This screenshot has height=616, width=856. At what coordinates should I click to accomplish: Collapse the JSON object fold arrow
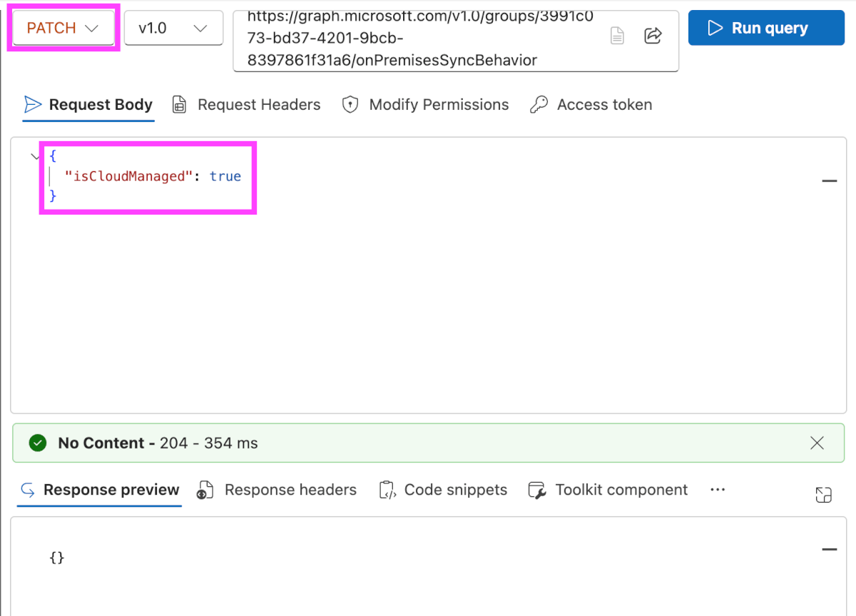(x=36, y=156)
